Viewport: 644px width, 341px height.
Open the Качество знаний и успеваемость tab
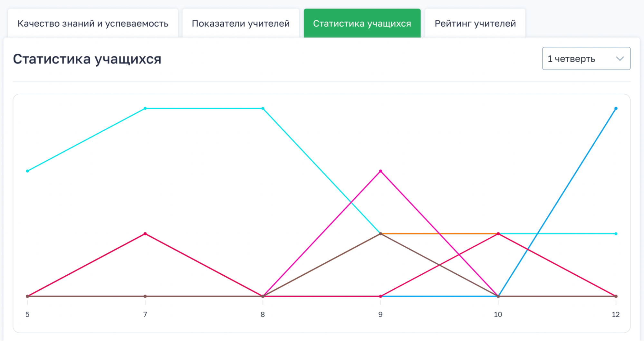93,24
